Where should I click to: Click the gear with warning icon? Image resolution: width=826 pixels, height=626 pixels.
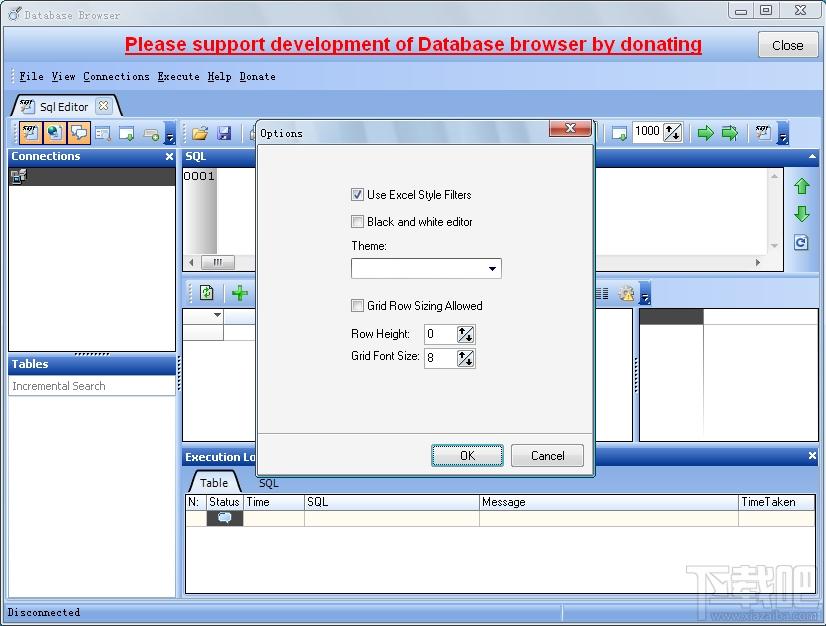tap(626, 293)
